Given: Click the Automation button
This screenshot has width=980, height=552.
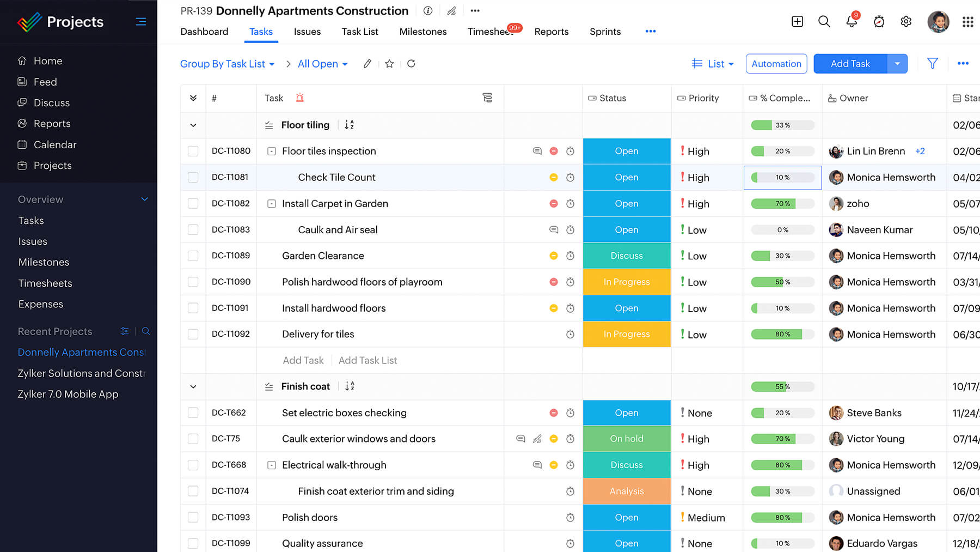Looking at the screenshot, I should tap(776, 64).
